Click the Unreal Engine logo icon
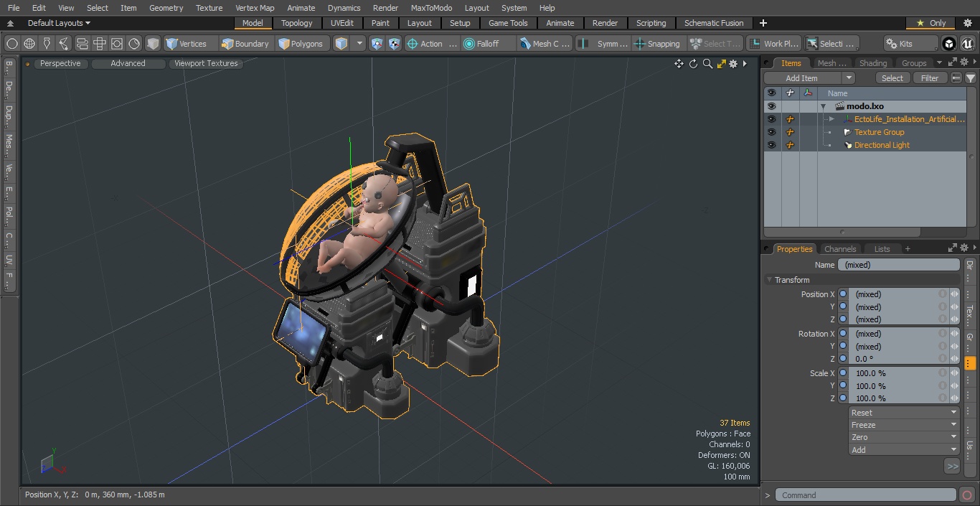Screen dimensions: 980x506 [x=967, y=44]
